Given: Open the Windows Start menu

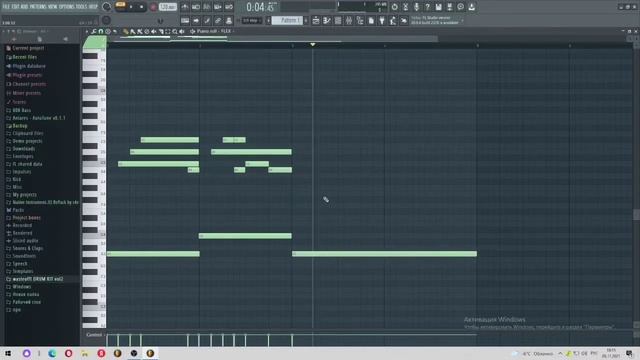Looking at the screenshot, I should pyautogui.click(x=8, y=353).
